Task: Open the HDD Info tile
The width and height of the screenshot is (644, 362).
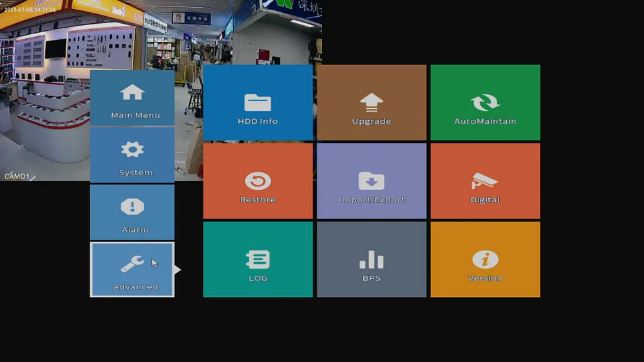Action: tap(258, 102)
